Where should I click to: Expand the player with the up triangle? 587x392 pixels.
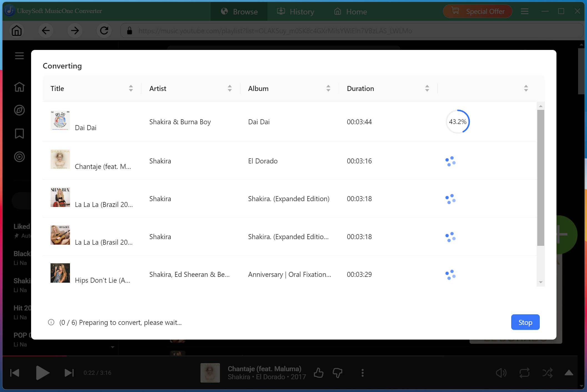569,373
